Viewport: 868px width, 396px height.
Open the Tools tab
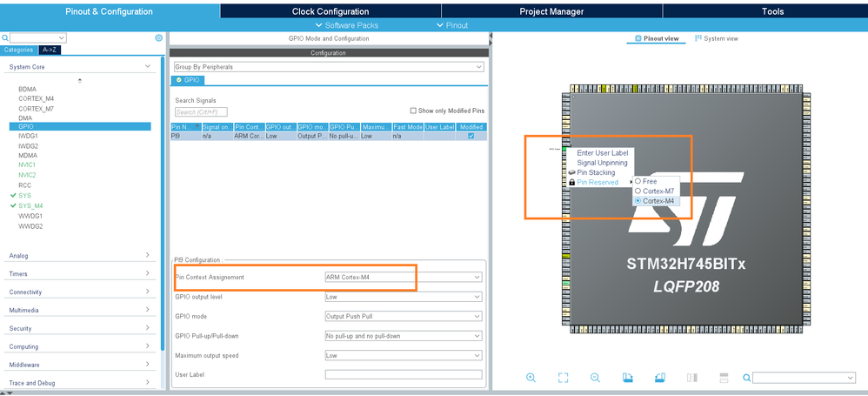coord(772,11)
